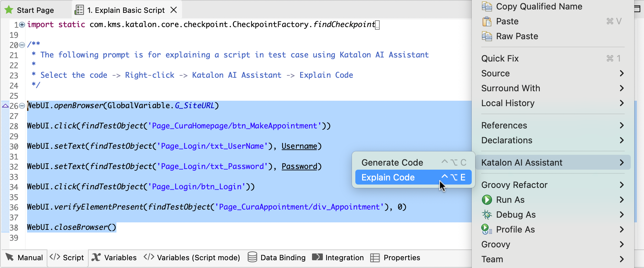644x268 pixels.
Task: Choose Copy Qualified Name from context menu
Action: [539, 6]
